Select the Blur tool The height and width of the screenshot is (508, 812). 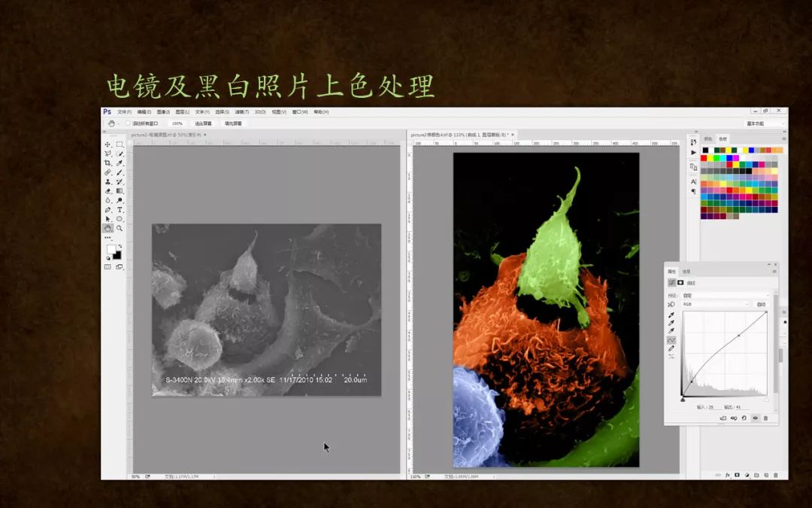coord(108,200)
